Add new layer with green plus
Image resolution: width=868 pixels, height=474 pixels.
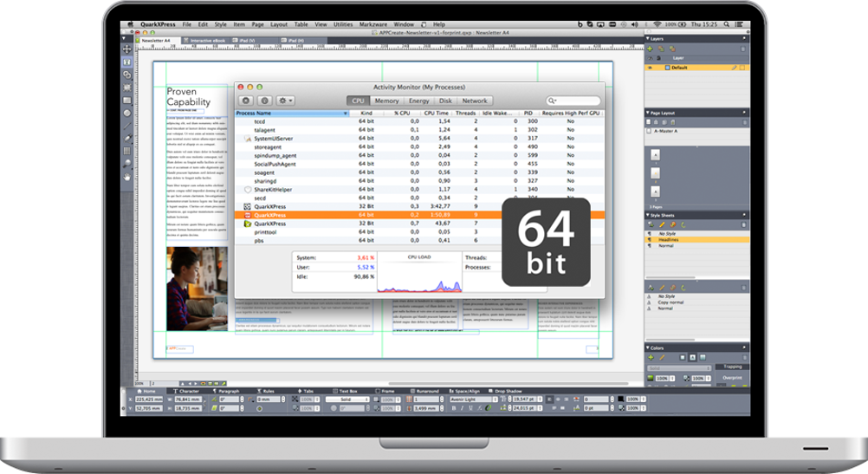click(x=650, y=49)
